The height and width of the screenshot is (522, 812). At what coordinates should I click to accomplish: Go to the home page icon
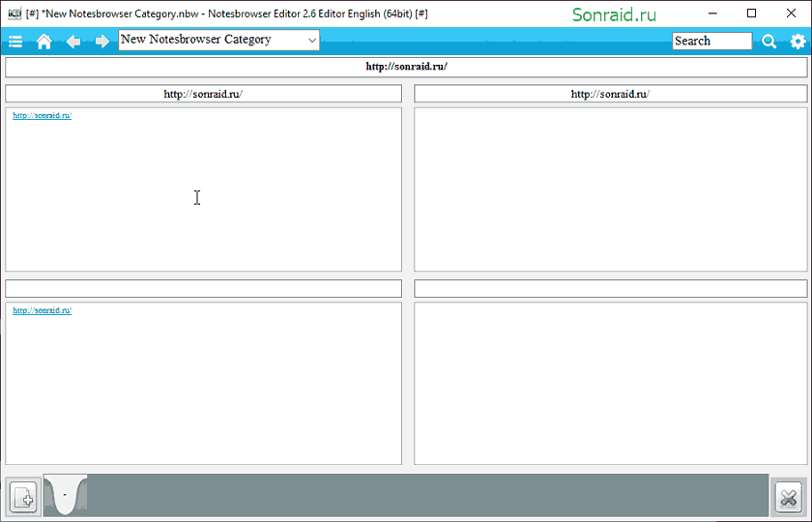coord(44,42)
